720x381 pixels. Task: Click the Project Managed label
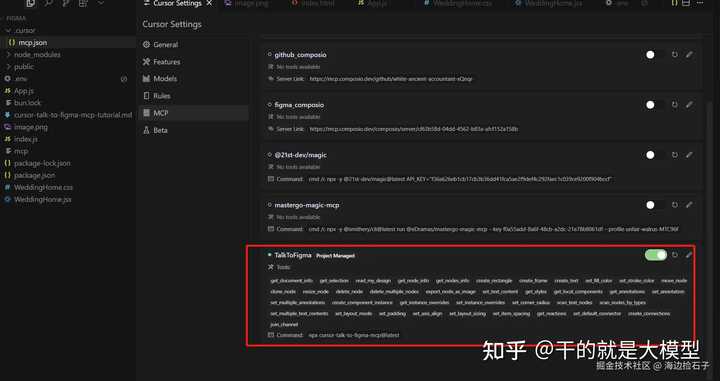pyautogui.click(x=336, y=256)
